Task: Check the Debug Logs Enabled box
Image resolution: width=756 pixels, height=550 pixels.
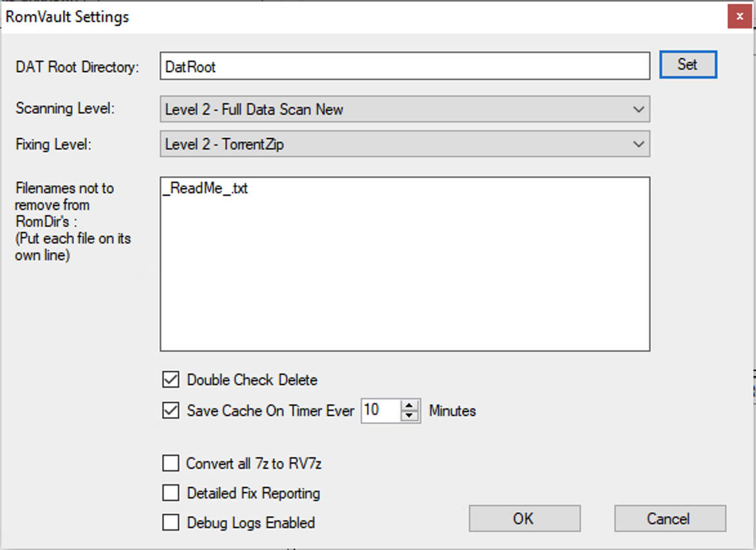Action: click(171, 522)
